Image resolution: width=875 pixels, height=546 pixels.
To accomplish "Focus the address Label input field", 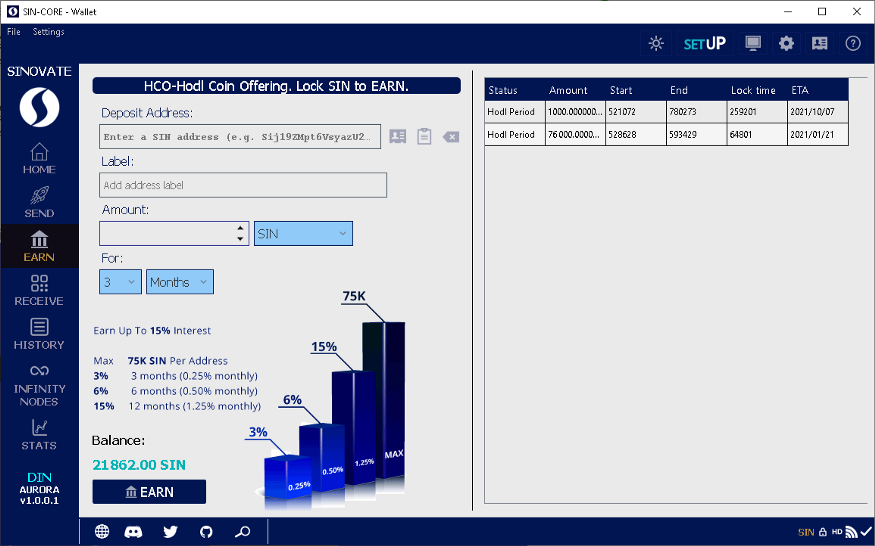I will pyautogui.click(x=243, y=185).
